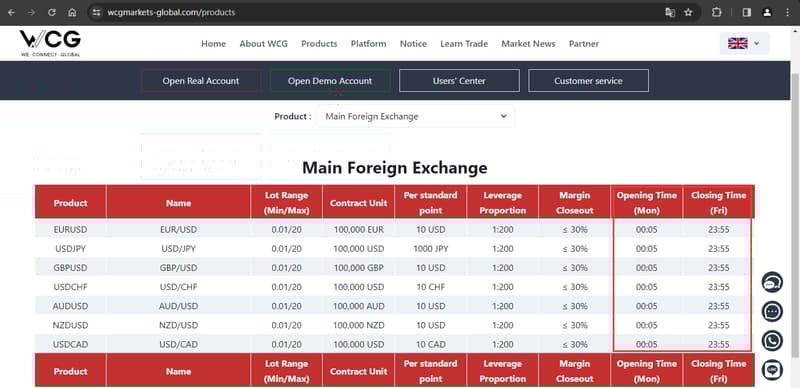The image size is (800, 388).
Task: Click the EURUSD product cell
Action: point(70,230)
